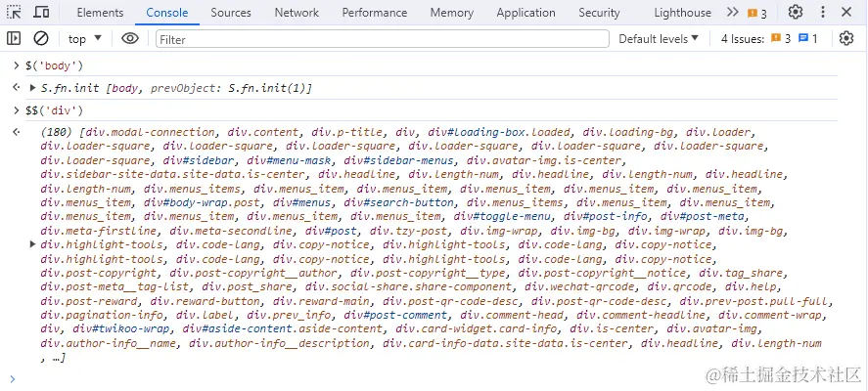This screenshot has height=391, width=868.
Task: Open the three-dot customize DevTools menu
Action: 823,12
